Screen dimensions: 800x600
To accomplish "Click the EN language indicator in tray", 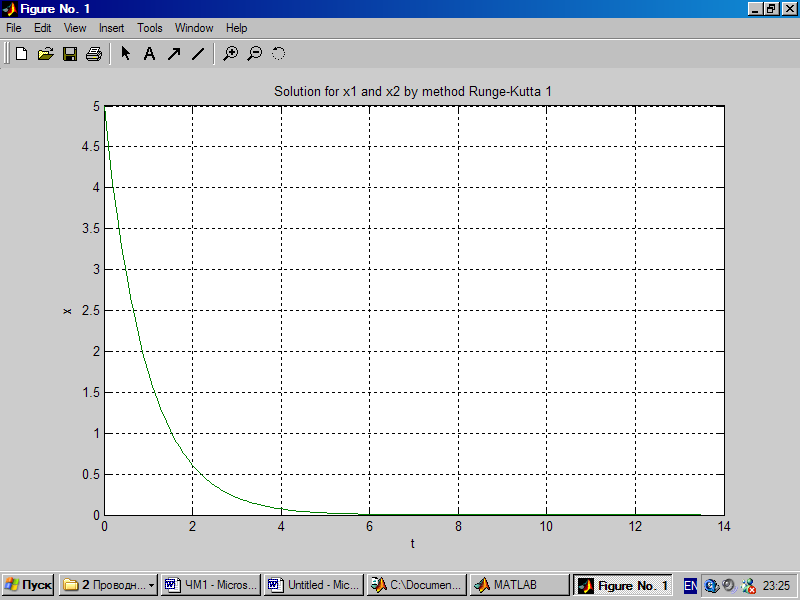I will [690, 585].
